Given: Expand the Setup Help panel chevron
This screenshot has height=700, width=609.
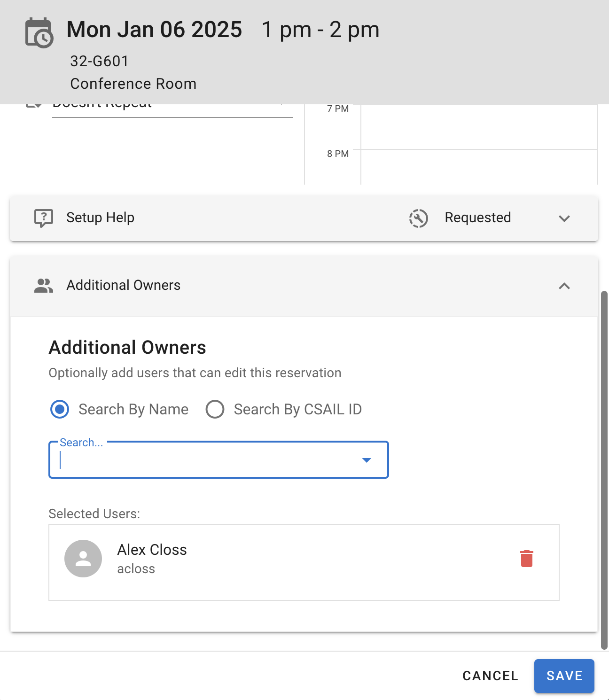Looking at the screenshot, I should point(564,218).
